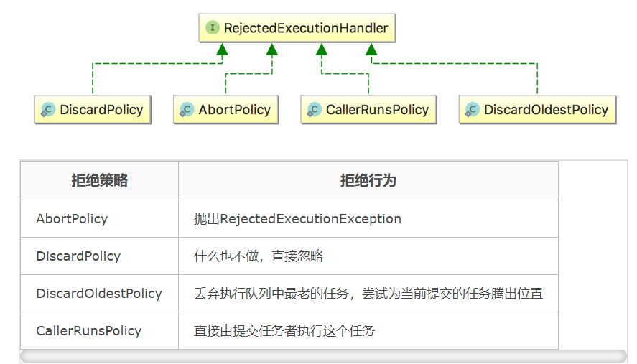The width and height of the screenshot is (637, 364).
Task: Click the DiscardOldestPolicy class icon
Action: [x=472, y=110]
